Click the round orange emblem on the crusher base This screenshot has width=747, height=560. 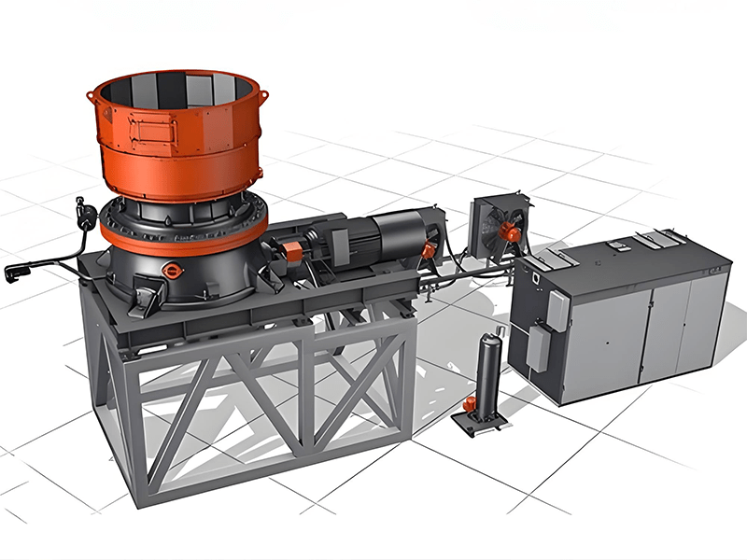pos(169,269)
